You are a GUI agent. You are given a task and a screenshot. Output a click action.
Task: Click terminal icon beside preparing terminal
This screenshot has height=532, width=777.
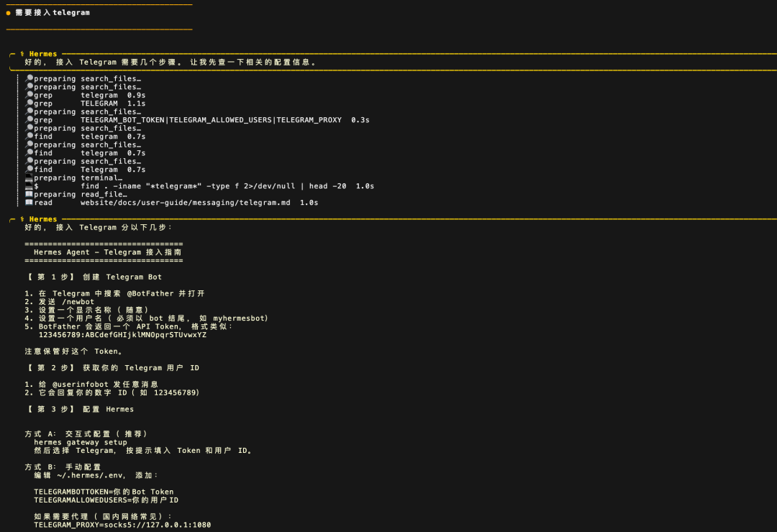pyautogui.click(x=29, y=178)
